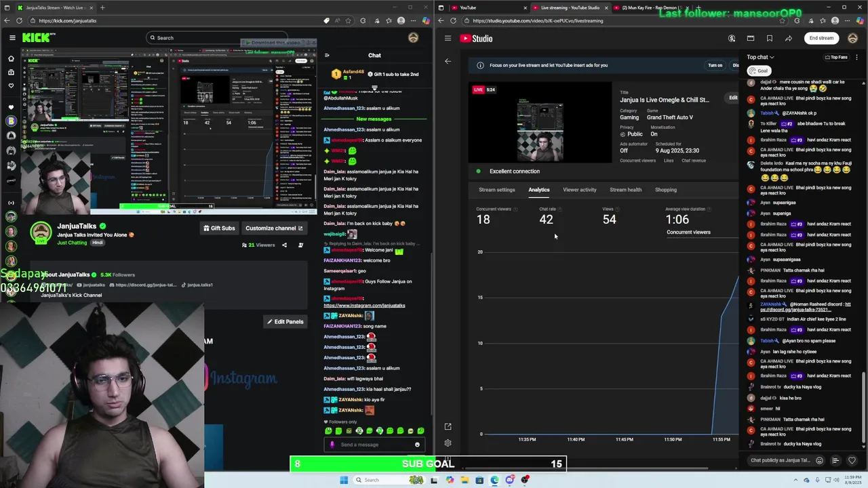Go back with Studio back arrow

point(448,61)
